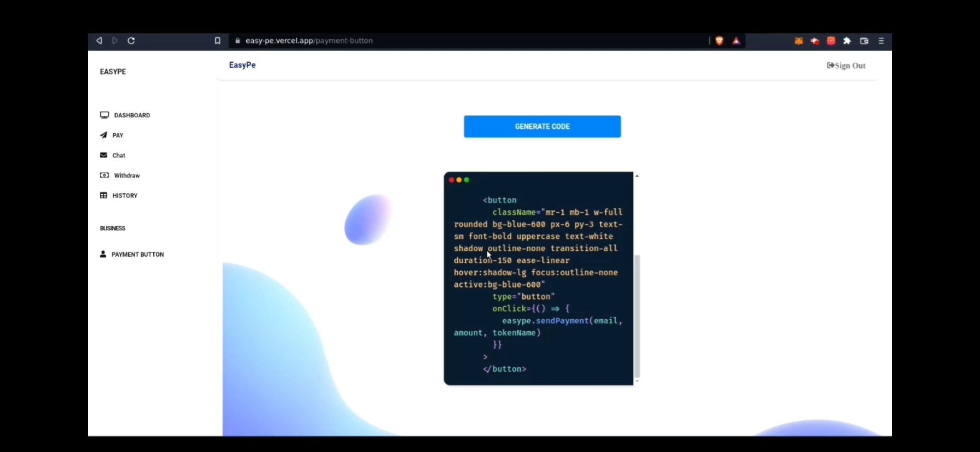Click the red square extension icon

click(831, 41)
